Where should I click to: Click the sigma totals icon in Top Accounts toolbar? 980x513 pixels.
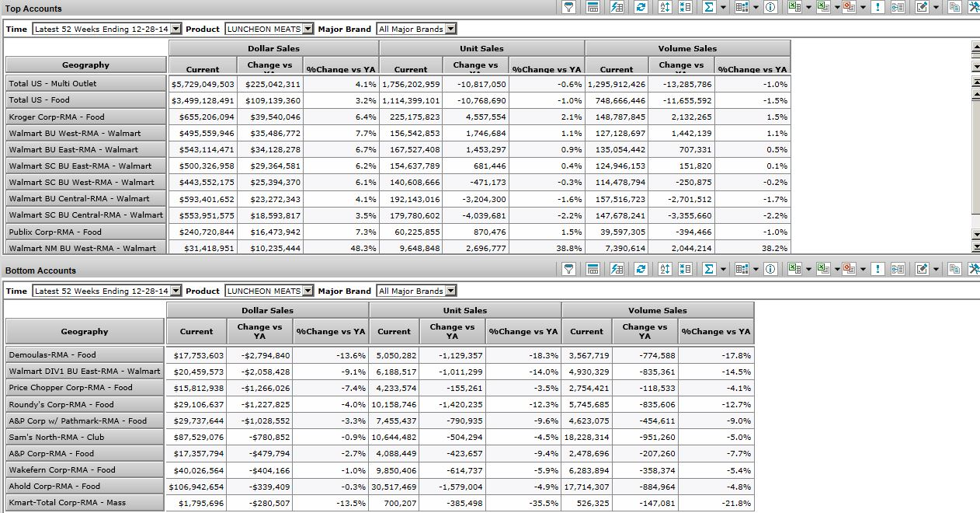pos(708,7)
